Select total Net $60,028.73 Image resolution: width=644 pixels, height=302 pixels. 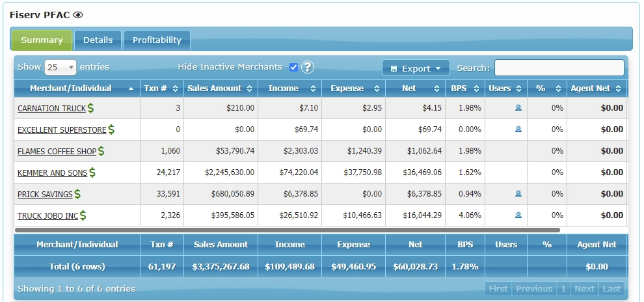tap(415, 267)
